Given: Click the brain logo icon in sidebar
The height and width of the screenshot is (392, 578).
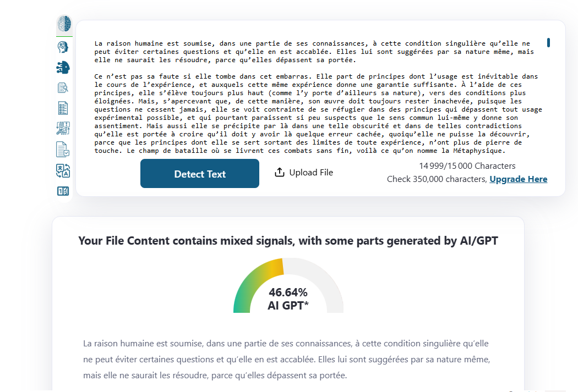Looking at the screenshot, I should click(x=64, y=24).
